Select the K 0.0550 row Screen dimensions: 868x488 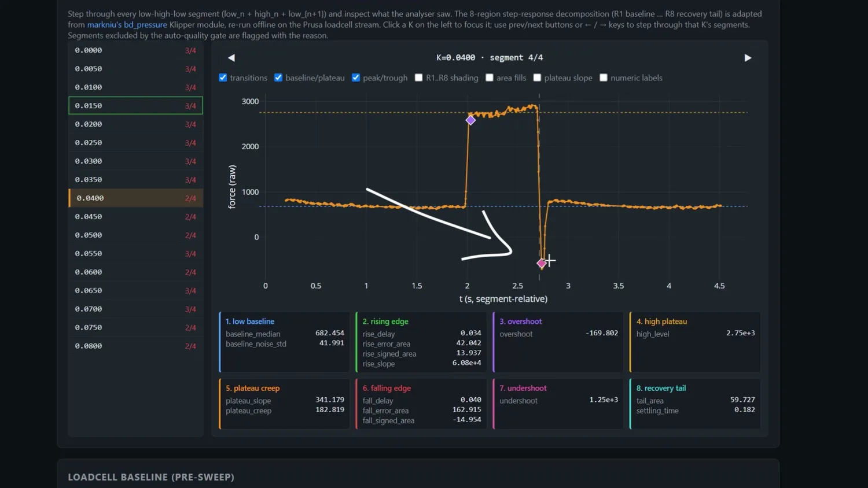tap(135, 254)
